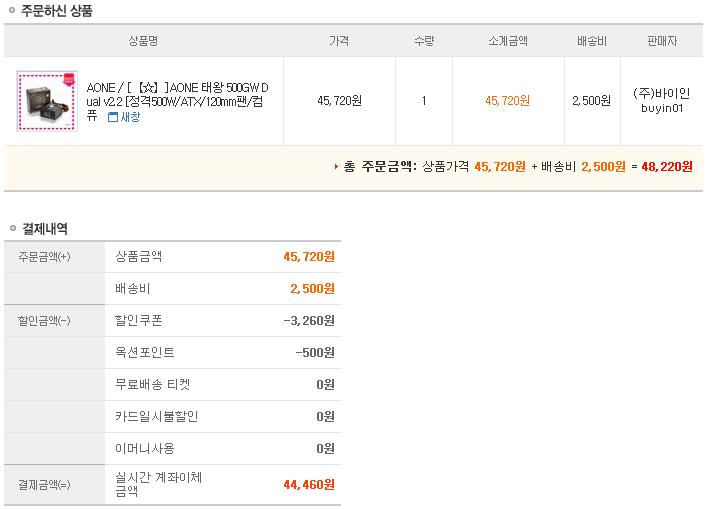This screenshot has width=710, height=509.
Task: Click the 실시간 계좌이체 금액 label
Action: tap(158, 484)
